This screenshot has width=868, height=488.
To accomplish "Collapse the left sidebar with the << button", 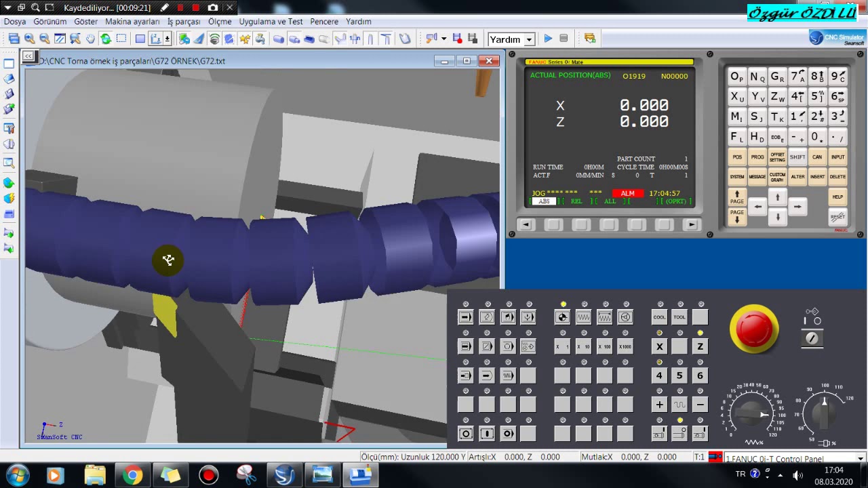I will (28, 56).
